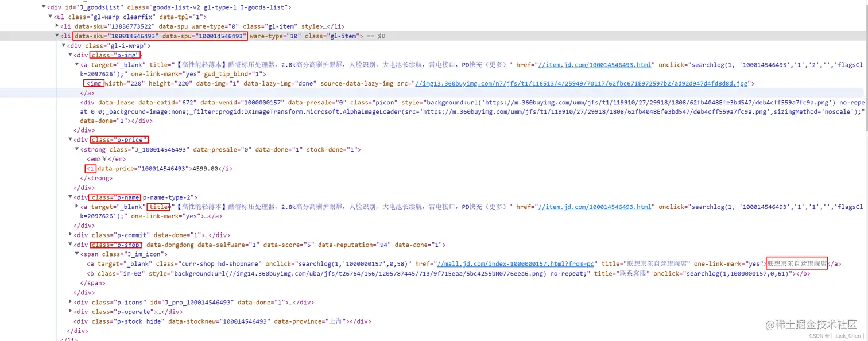The image size is (868, 341).
Task: Collapse the p-price div node
Action: click(70, 140)
